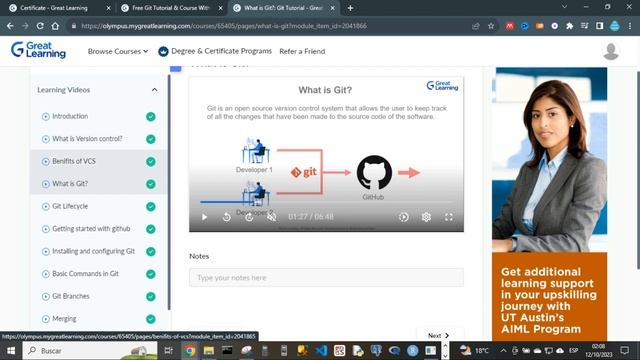Select the What is Git? Git Tutorial tab
Viewport: 640px width, 360px height.
pos(283,8)
